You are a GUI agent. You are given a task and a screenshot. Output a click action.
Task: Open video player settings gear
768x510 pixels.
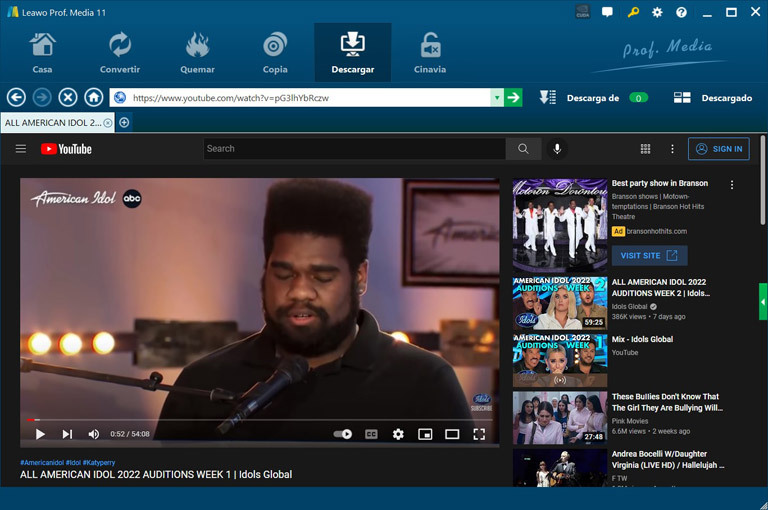(398, 434)
